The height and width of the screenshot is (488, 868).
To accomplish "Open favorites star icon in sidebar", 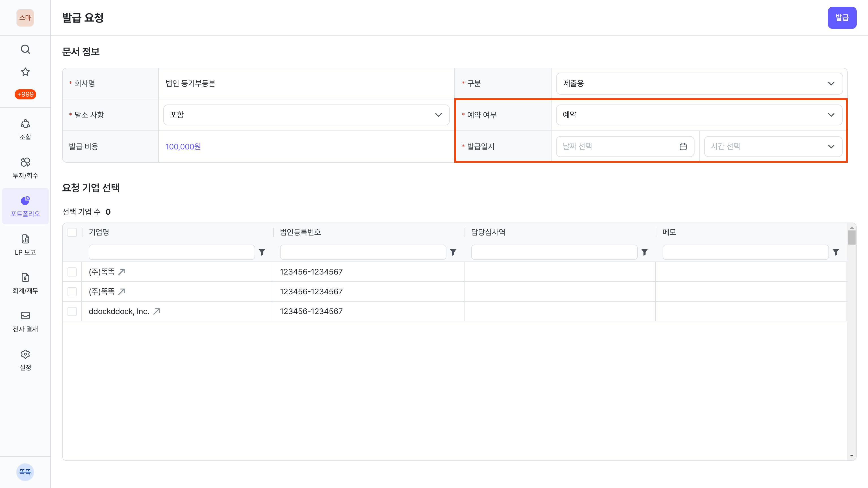I will coord(25,72).
